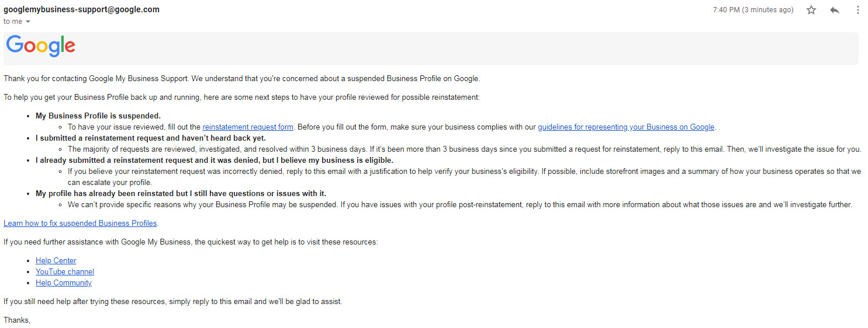
Task: Click the "to me" recipient text
Action: tap(13, 22)
